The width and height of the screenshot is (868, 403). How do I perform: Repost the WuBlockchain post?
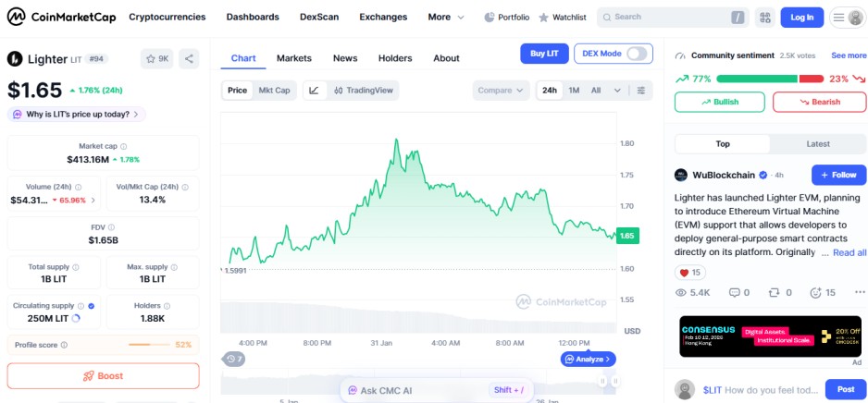point(781,292)
